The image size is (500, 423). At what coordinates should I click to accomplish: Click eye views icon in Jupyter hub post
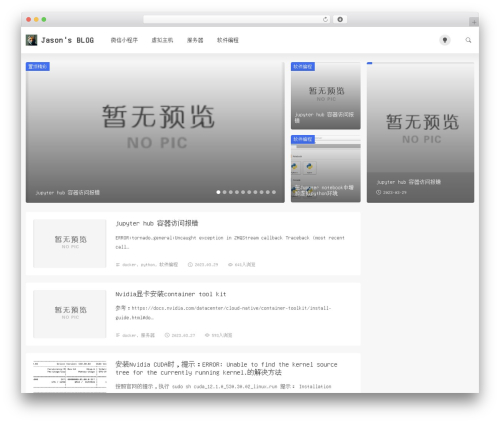tap(230, 265)
